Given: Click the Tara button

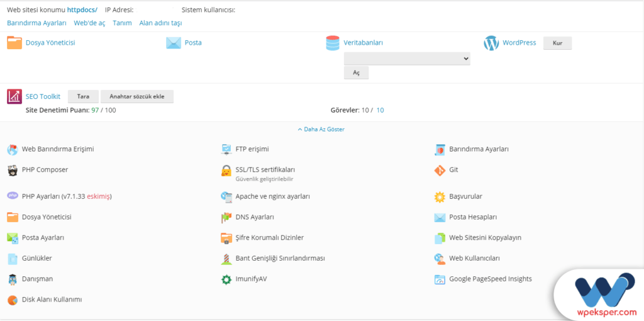Looking at the screenshot, I should click(83, 96).
